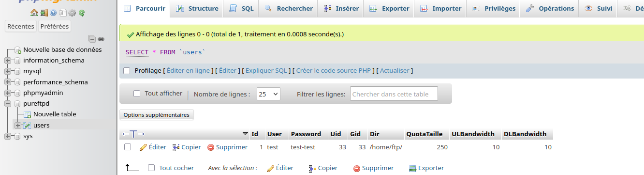
Task: Open the SQL tab
Action: [x=241, y=9]
